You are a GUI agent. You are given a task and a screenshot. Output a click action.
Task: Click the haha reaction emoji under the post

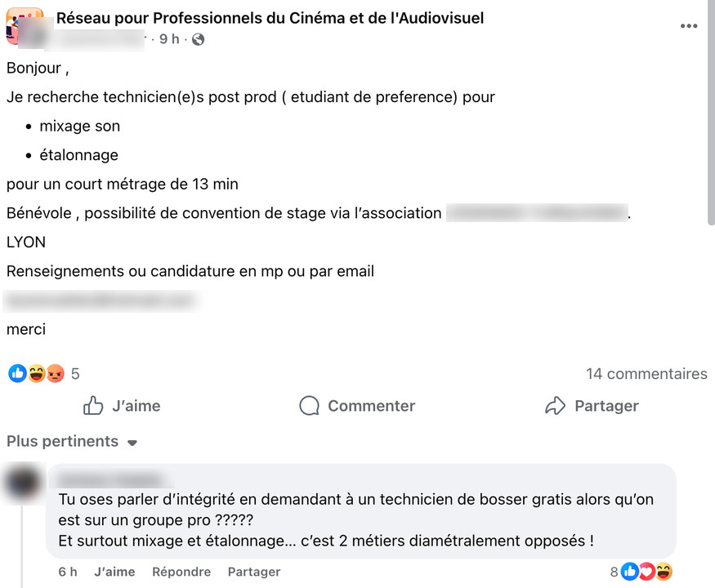pos(37,374)
